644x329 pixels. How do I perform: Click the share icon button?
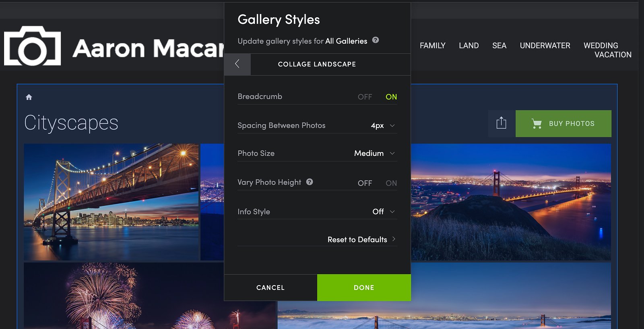point(502,123)
